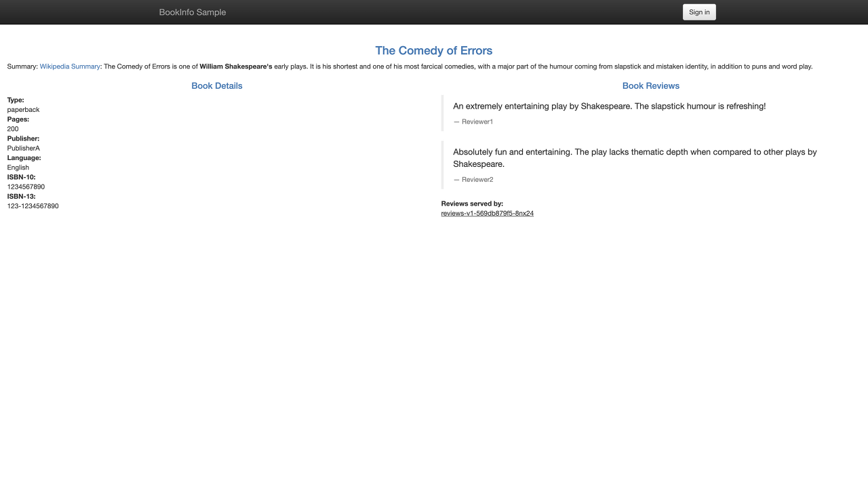Click the ISBN-10: label
The height and width of the screenshot is (489, 868).
22,177
